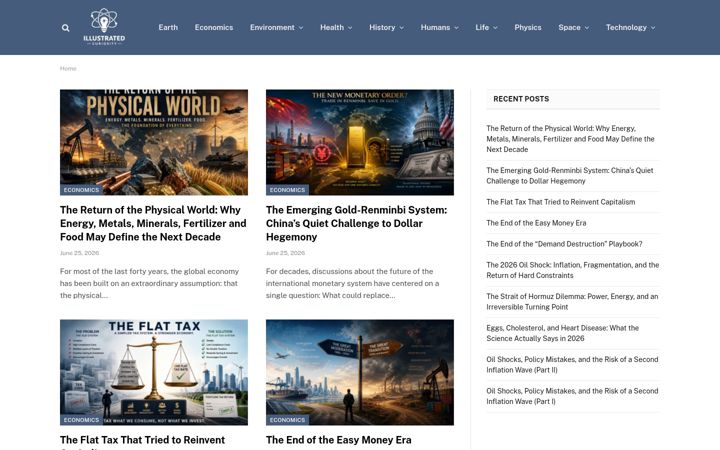The width and height of the screenshot is (720, 450).
Task: Open recent post 'Return of the Physical World'
Action: tap(570, 139)
